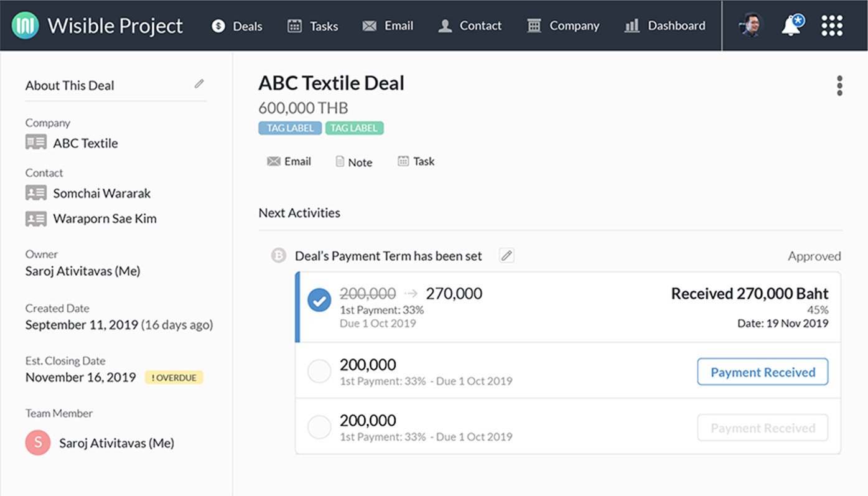
Task: Open company link ABC Textile
Action: (85, 143)
